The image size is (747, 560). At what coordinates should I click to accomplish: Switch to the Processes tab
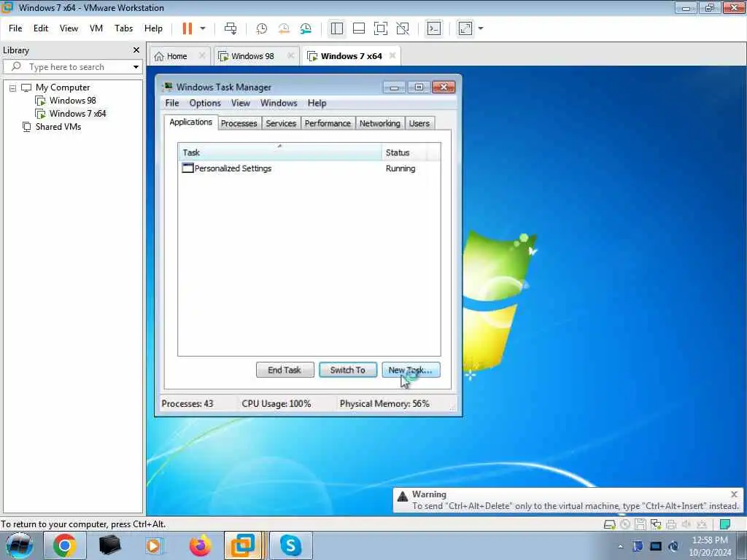239,123
